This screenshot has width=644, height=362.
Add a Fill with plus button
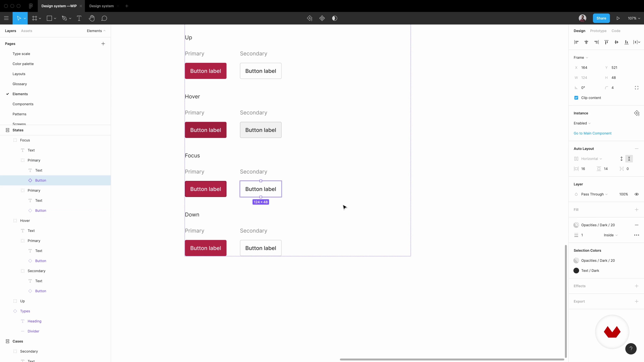pyautogui.click(x=636, y=210)
